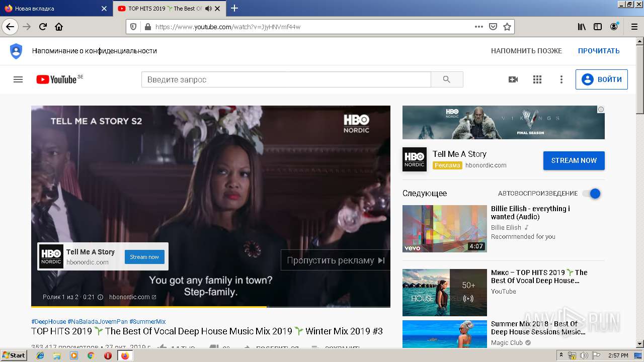644x362 pixels.
Task: Open the Firefox account icon
Action: click(614, 27)
